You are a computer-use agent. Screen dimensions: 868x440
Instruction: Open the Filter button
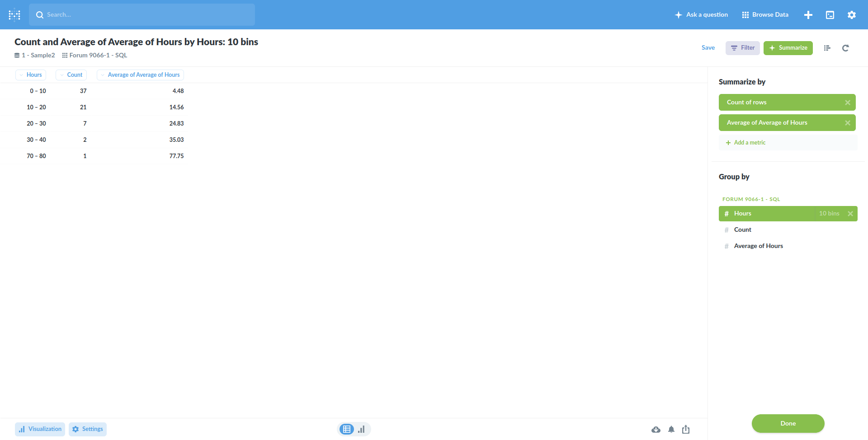coord(743,48)
